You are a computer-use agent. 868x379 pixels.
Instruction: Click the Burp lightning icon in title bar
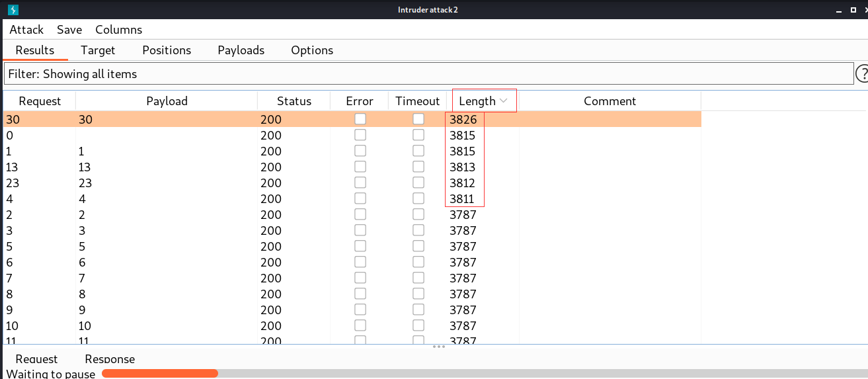[13, 10]
